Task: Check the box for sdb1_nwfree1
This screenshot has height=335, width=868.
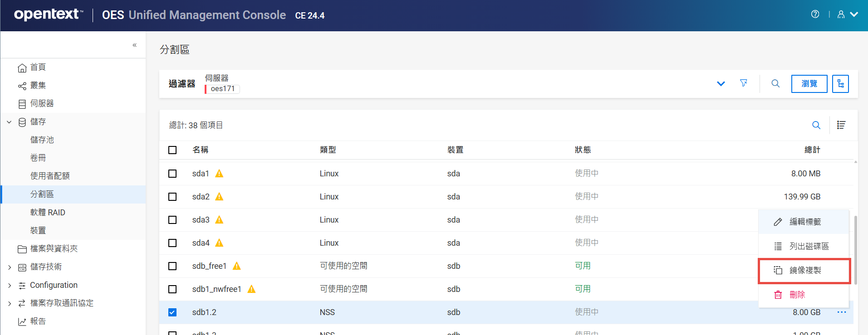Action: (172, 289)
